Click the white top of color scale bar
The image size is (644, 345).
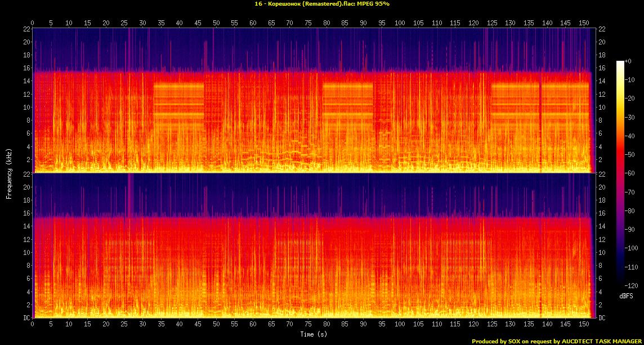click(x=620, y=62)
